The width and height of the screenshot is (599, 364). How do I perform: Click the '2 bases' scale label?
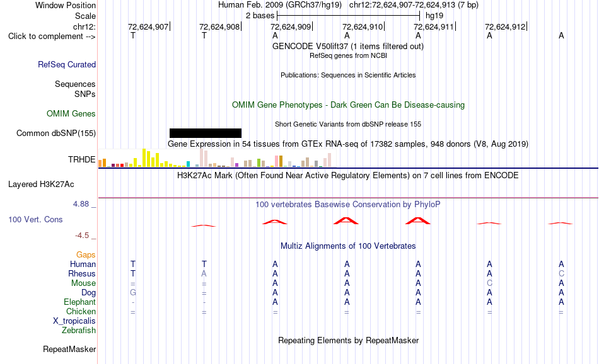pyautogui.click(x=260, y=16)
